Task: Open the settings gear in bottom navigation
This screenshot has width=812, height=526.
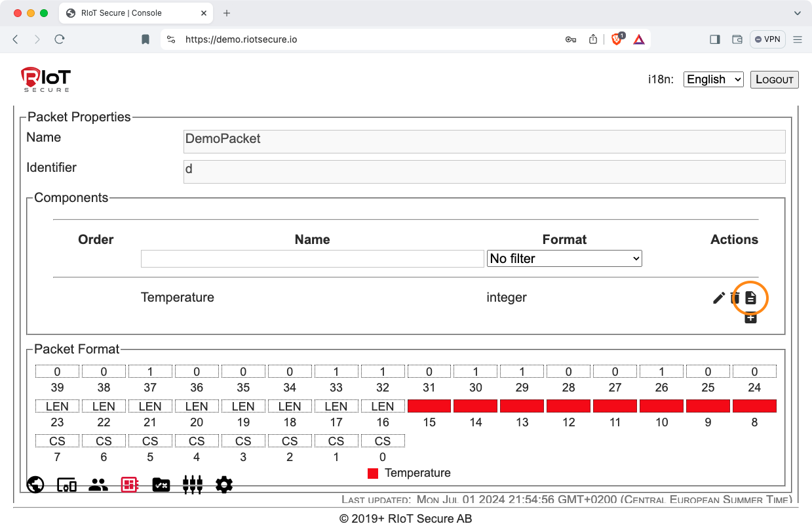Action: click(x=224, y=485)
